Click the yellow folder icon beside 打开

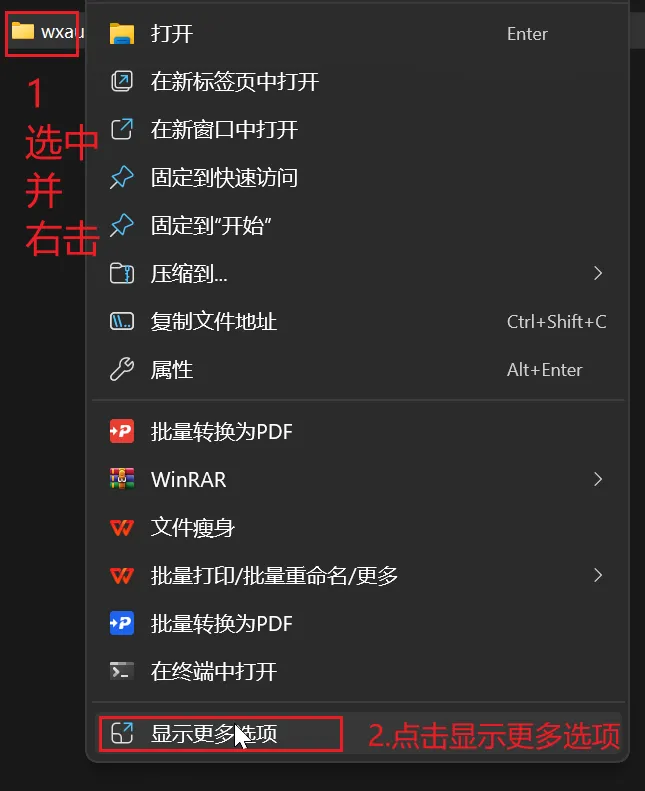click(122, 34)
